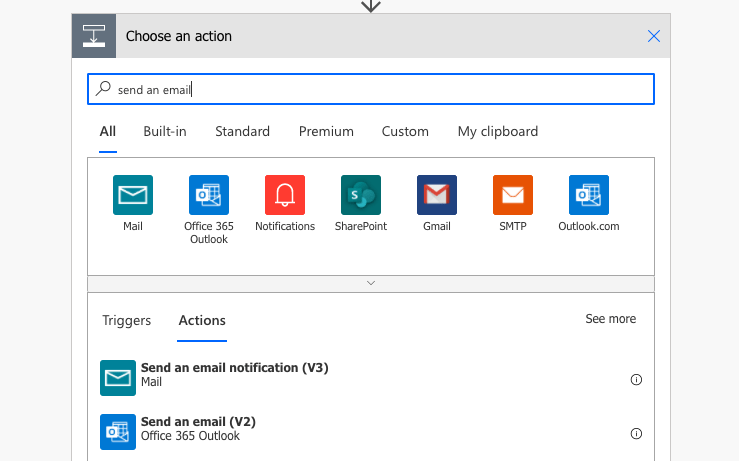Switch to the All tab

(x=108, y=131)
